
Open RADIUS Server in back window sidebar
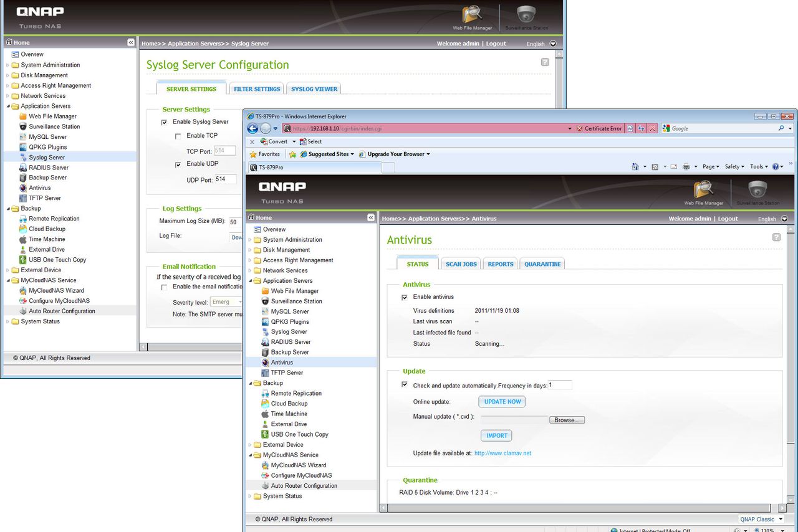49,168
